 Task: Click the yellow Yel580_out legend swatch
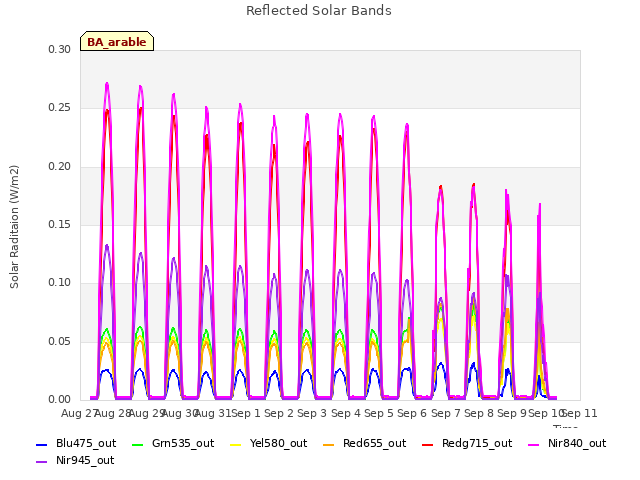point(236,444)
